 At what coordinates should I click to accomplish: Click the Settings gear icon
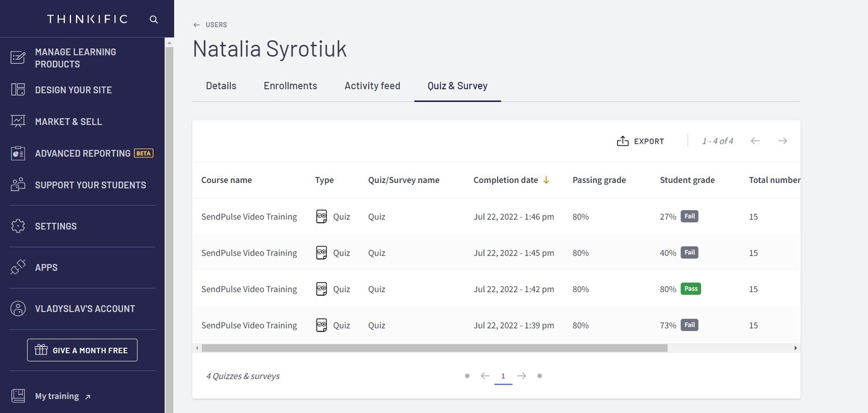pyautogui.click(x=18, y=226)
